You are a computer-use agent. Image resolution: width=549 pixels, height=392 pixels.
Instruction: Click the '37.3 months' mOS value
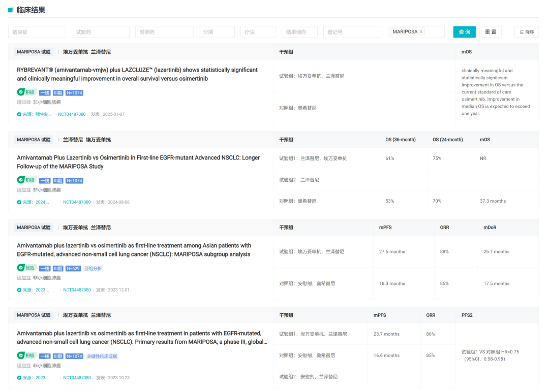pos(493,201)
